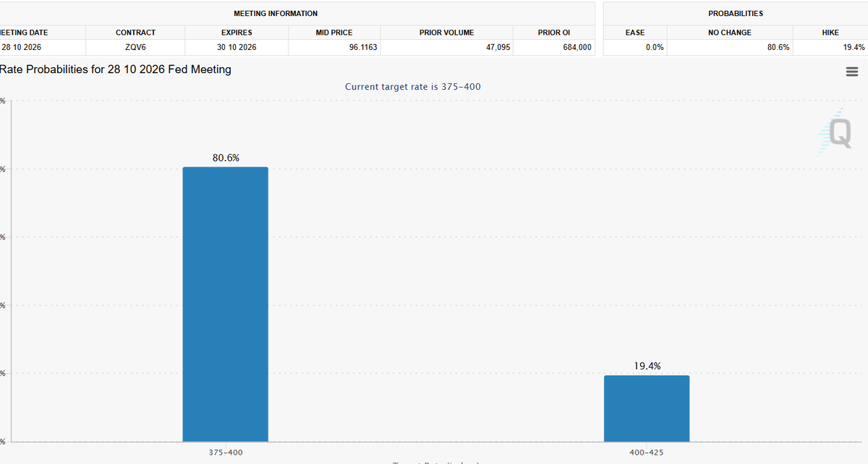Click the NO CHANGE column header
868x464 pixels.
coord(730,33)
